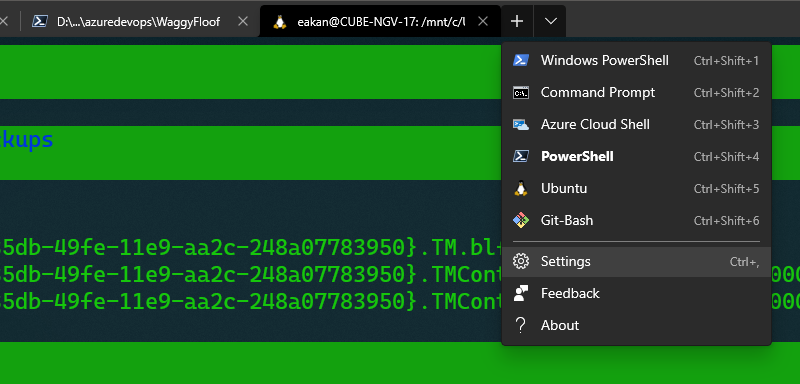Click the Ubuntu penguin icon in menu

pyautogui.click(x=520, y=189)
